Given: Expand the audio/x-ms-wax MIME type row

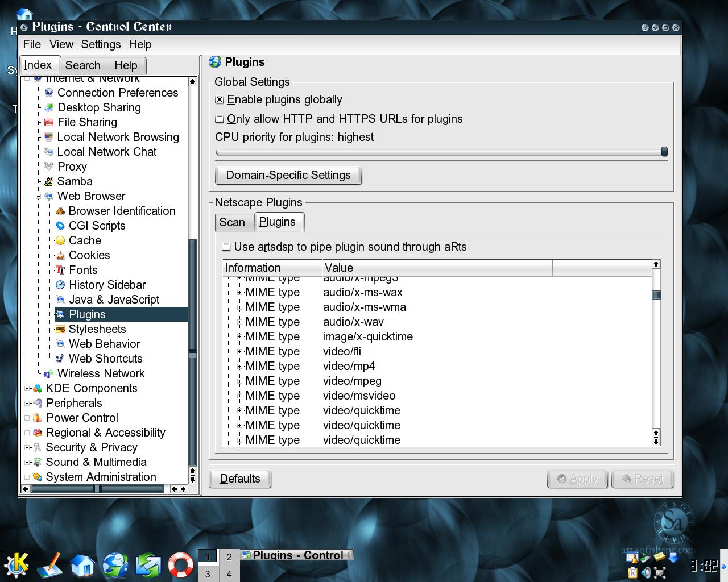Looking at the screenshot, I should [239, 292].
